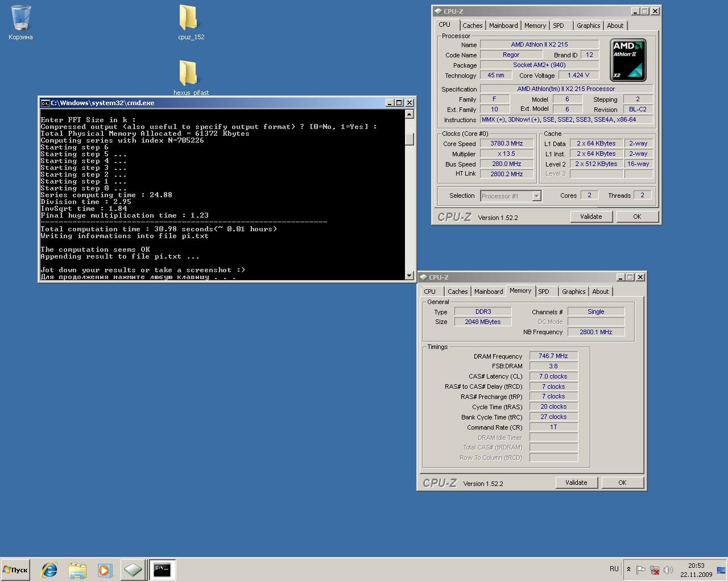Open Windows Media Player from taskbar
Viewport: 728px width, 582px height.
(x=105, y=569)
